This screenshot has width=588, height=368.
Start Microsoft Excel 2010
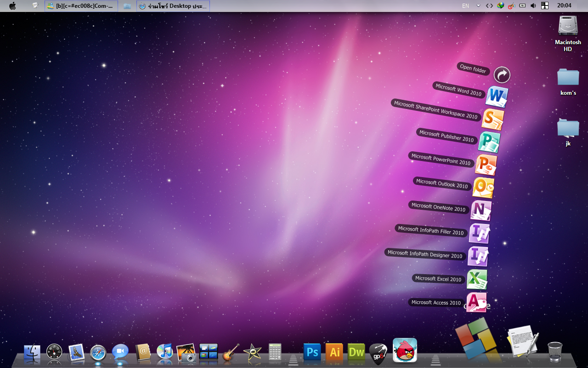click(x=477, y=279)
